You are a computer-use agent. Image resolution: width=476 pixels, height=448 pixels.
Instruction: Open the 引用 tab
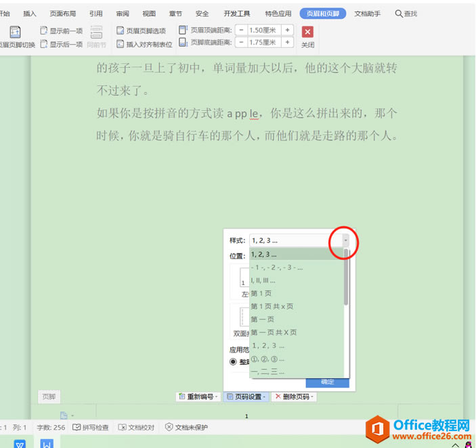click(x=96, y=14)
